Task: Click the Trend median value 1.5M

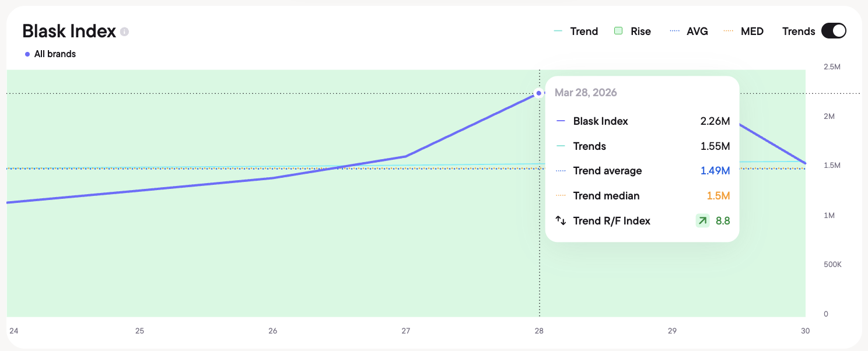Action: pos(718,196)
